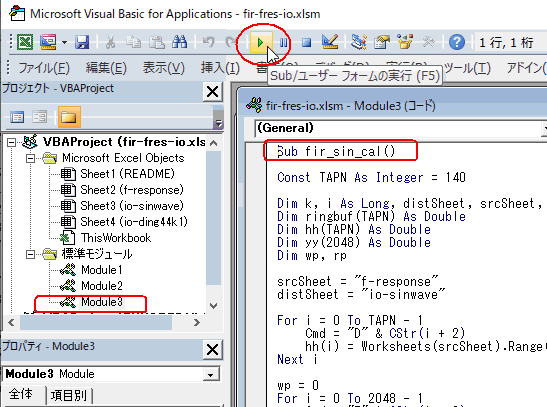Click the Break pause icon

pyautogui.click(x=283, y=43)
